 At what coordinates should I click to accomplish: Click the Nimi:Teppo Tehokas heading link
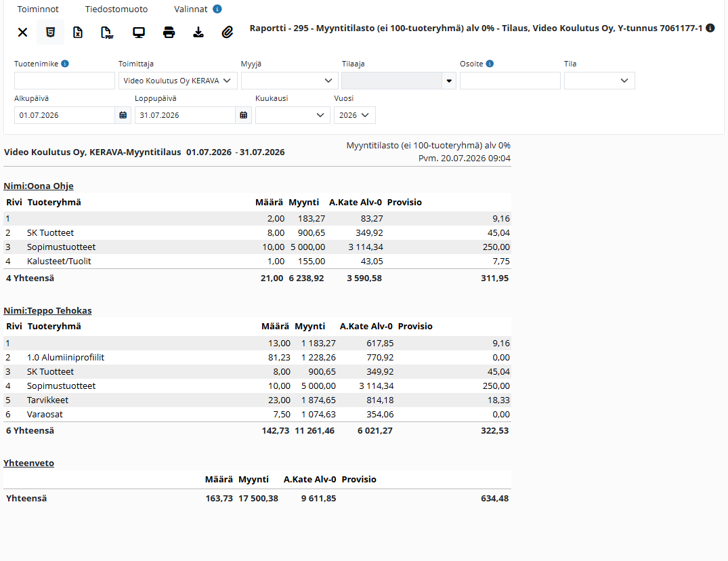[x=48, y=311]
